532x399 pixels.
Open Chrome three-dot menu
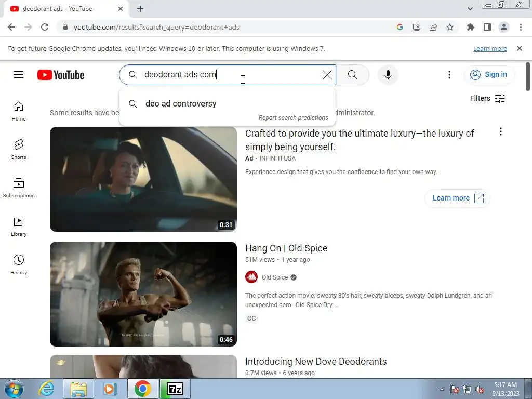pos(521,27)
